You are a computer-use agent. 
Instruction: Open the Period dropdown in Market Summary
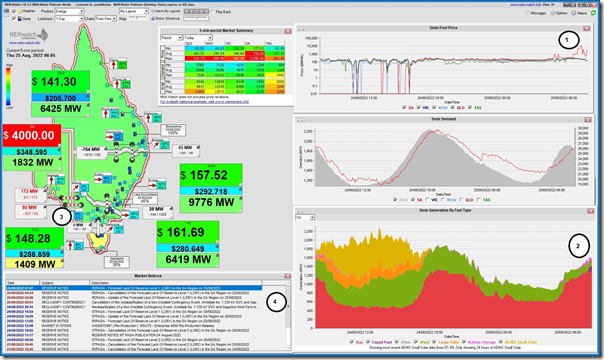coord(171,38)
